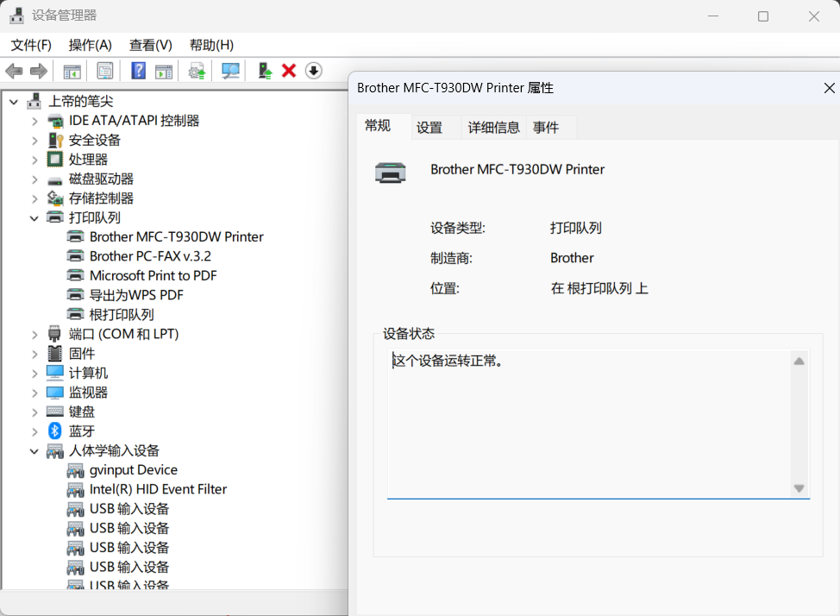Click the Forward arrow toolbar icon
The height and width of the screenshot is (616, 840).
(39, 71)
